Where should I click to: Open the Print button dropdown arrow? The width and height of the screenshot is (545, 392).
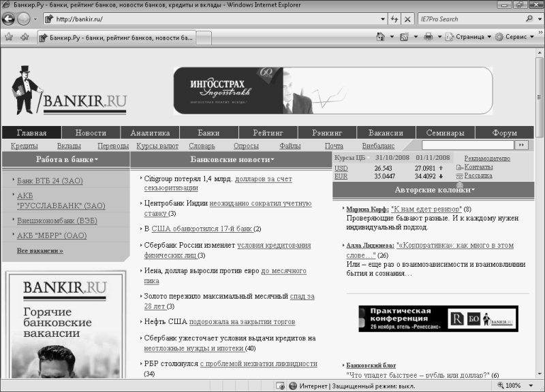coord(439,37)
